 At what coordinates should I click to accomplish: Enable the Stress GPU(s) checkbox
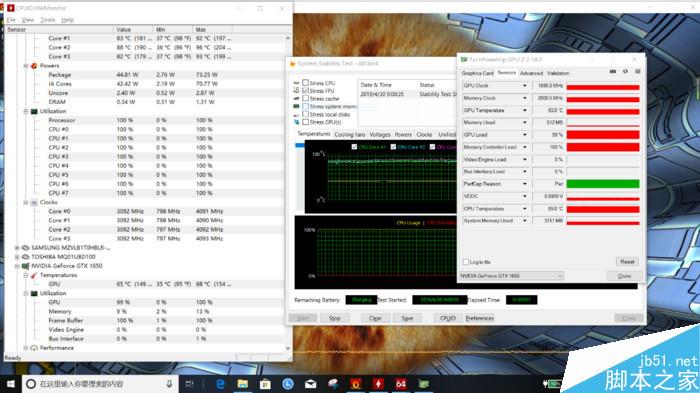coord(305,122)
